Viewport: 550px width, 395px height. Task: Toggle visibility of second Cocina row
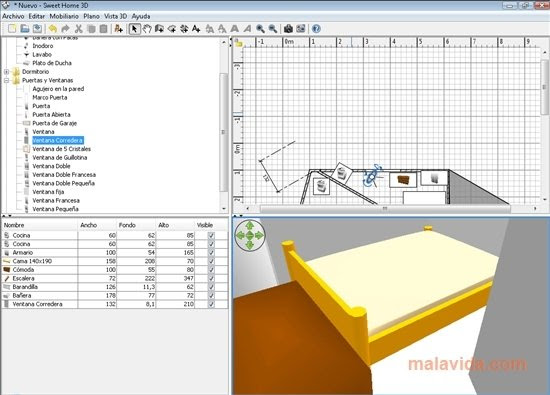[211, 244]
